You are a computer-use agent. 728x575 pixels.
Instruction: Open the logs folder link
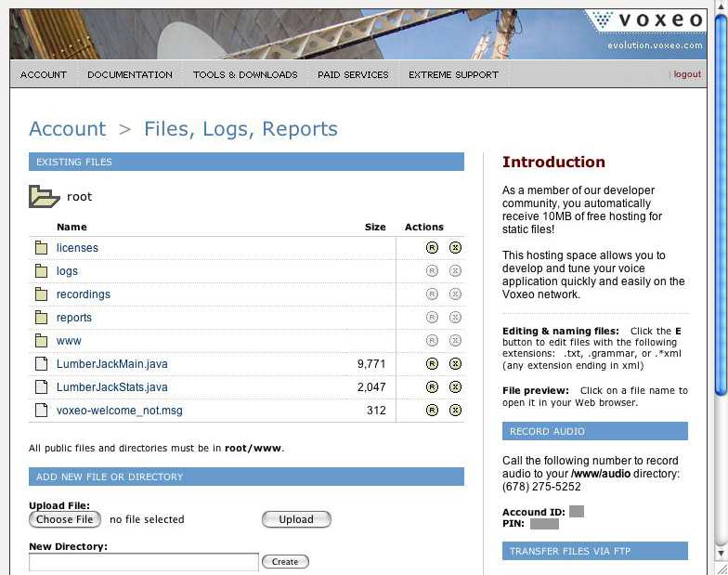(x=67, y=271)
